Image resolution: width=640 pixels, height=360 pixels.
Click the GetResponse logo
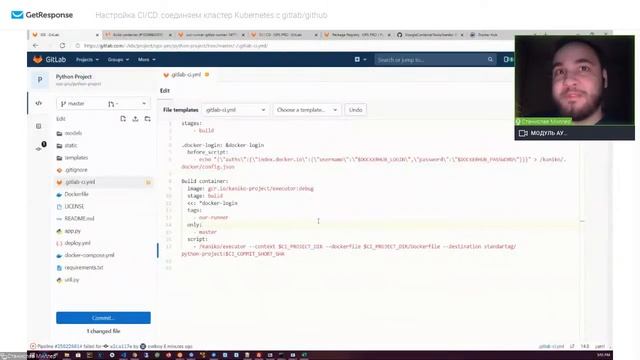[x=42, y=15]
